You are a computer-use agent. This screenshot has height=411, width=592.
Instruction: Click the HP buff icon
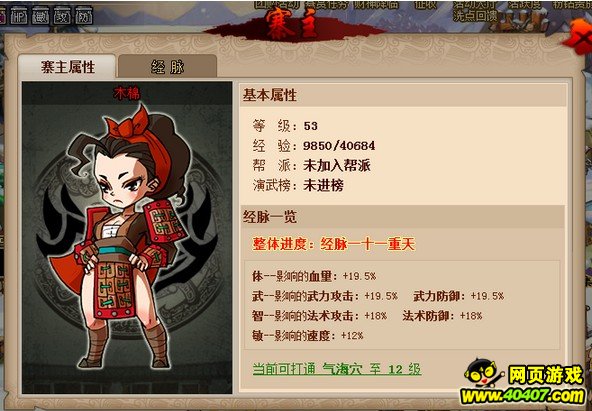click(19, 16)
